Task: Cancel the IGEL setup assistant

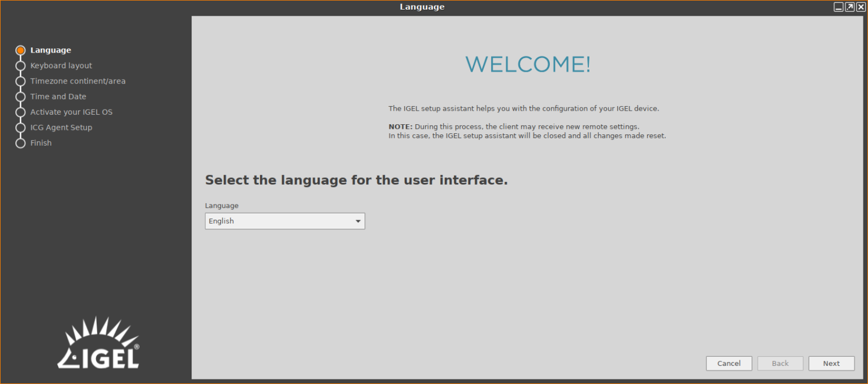Action: point(729,363)
